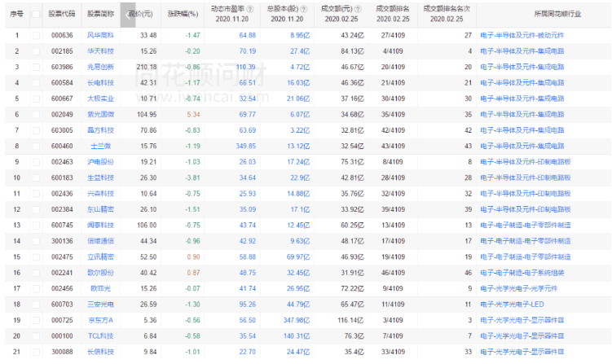Check the box for stock 000725
612x364 pixels.
[36, 320]
